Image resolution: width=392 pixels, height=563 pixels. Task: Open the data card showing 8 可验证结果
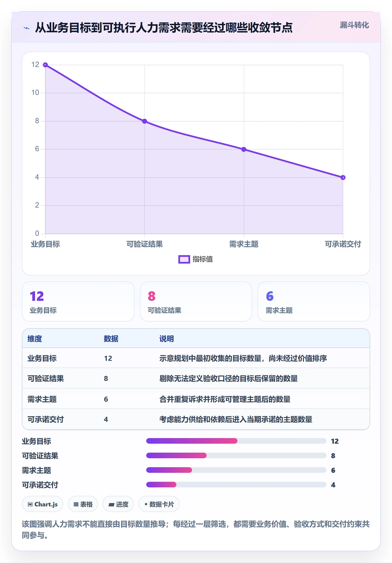[x=196, y=301]
